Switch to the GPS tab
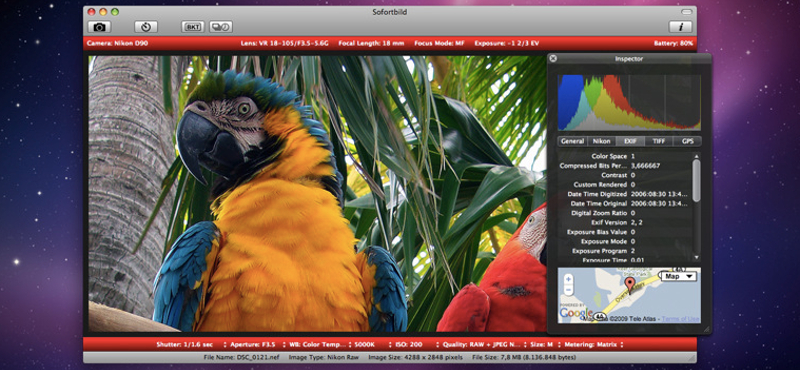 click(x=687, y=141)
